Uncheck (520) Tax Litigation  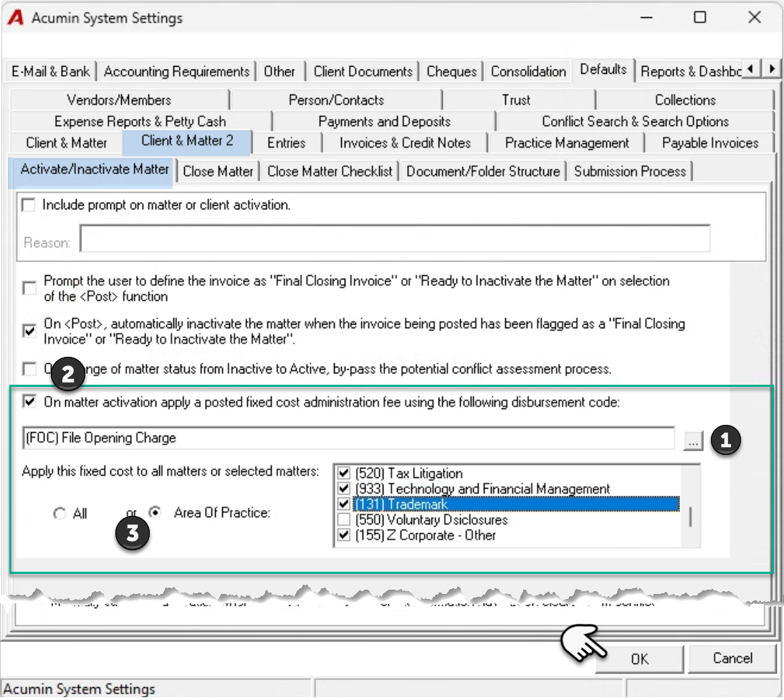coord(343,473)
